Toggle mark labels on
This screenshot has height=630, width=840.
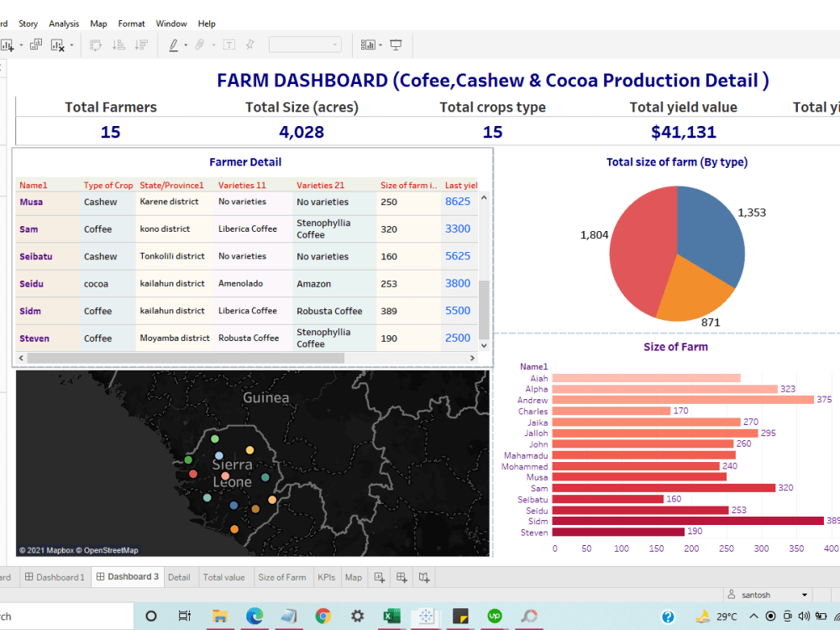pyautogui.click(x=227, y=44)
